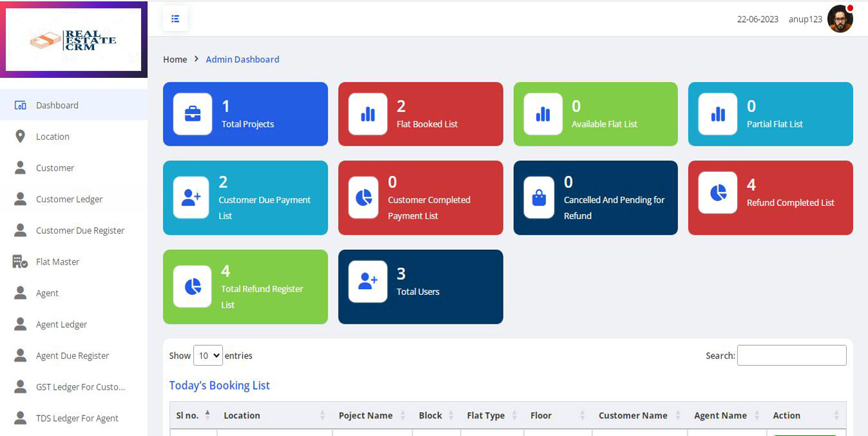Click the building icon beside Flat Master

click(20, 261)
